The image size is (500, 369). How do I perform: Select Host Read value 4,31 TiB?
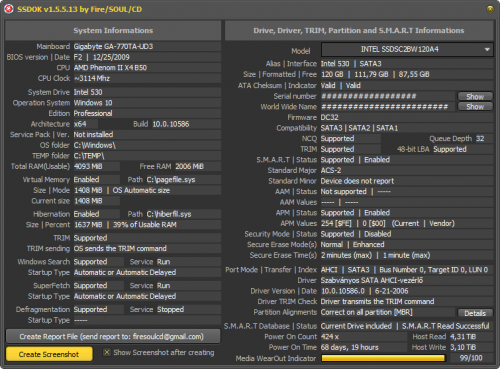(x=463, y=337)
